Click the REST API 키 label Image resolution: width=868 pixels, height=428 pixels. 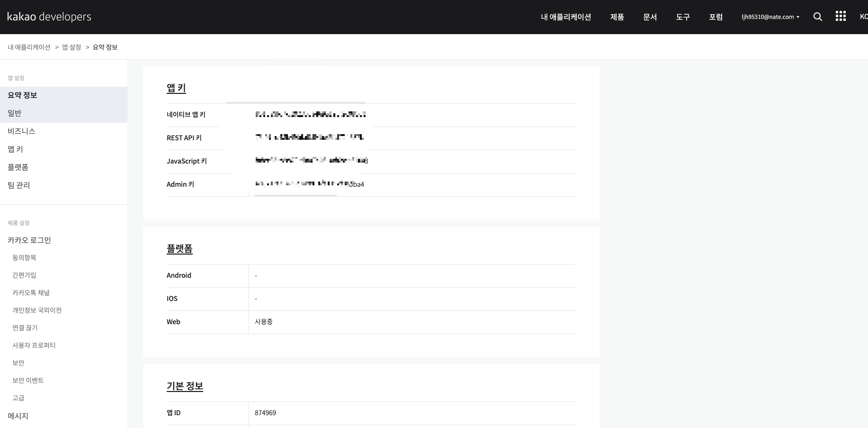tap(184, 138)
